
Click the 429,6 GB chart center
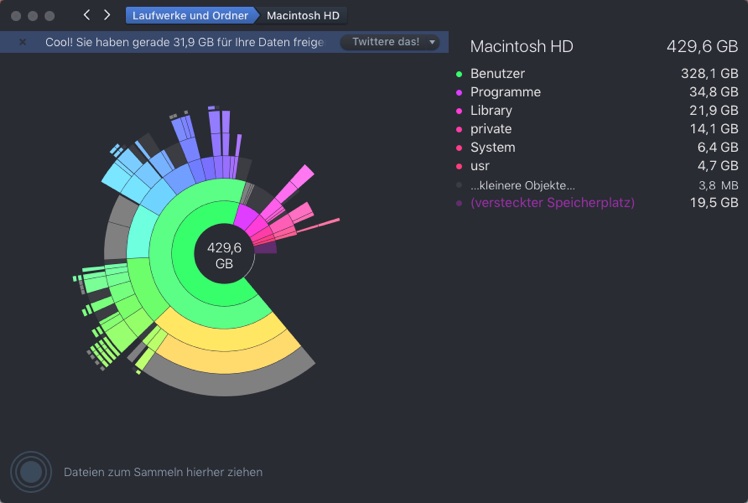point(224,255)
